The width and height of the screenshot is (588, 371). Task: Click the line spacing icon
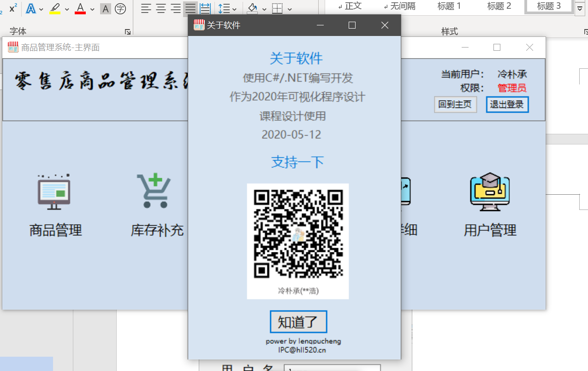coord(224,8)
